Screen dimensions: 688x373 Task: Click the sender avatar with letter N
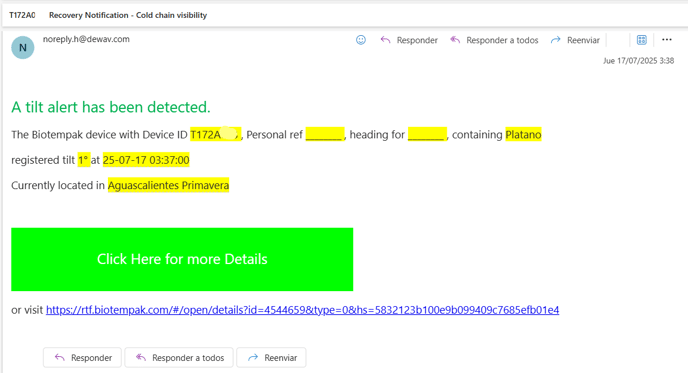[23, 47]
